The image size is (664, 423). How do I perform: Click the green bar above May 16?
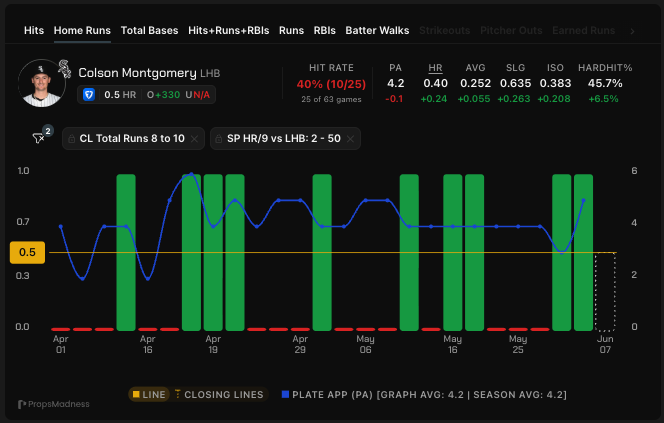(x=453, y=252)
